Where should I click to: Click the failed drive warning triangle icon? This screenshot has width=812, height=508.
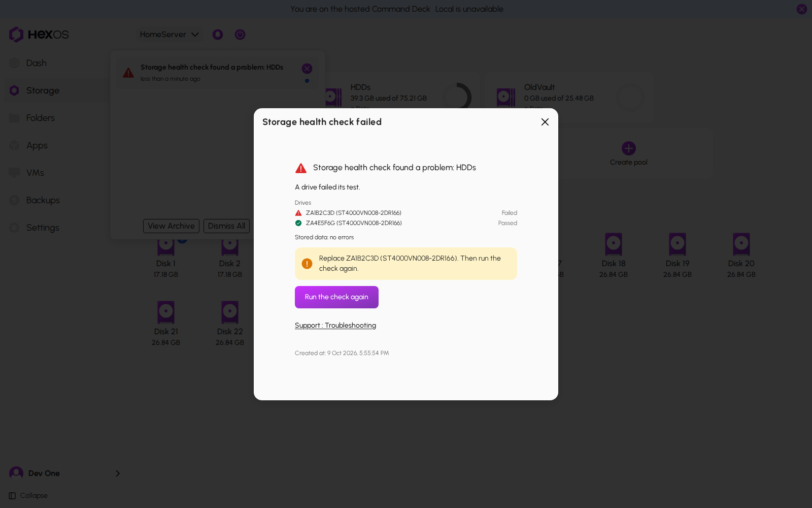[x=298, y=213]
